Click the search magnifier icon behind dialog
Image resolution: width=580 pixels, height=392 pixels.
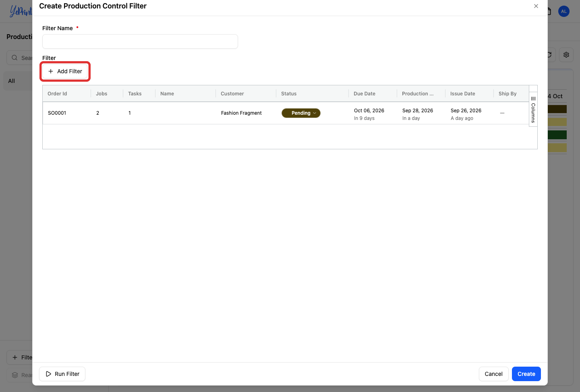point(14,58)
